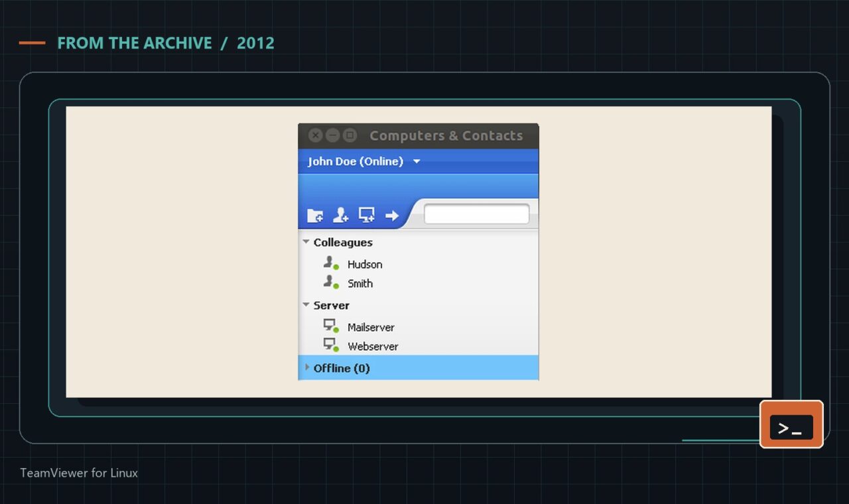Click the Webserver computer icon
Viewport: 849px width, 504px height.
(331, 346)
